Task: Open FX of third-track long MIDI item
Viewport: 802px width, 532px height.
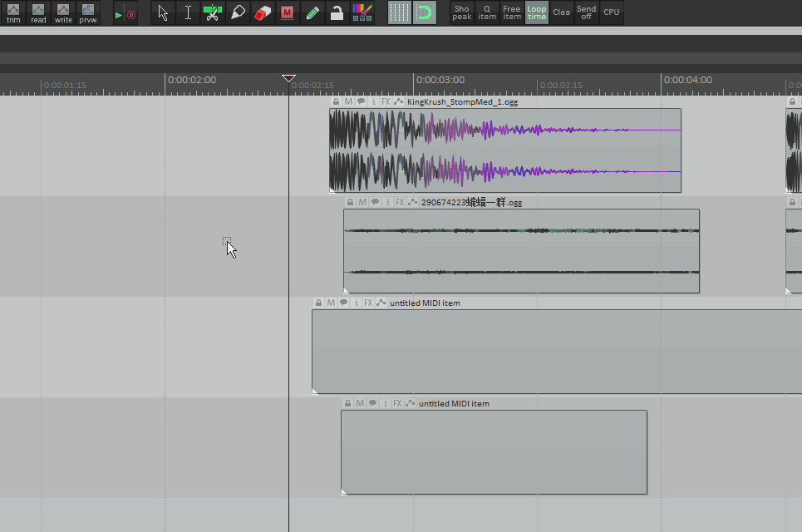Action: [x=368, y=303]
